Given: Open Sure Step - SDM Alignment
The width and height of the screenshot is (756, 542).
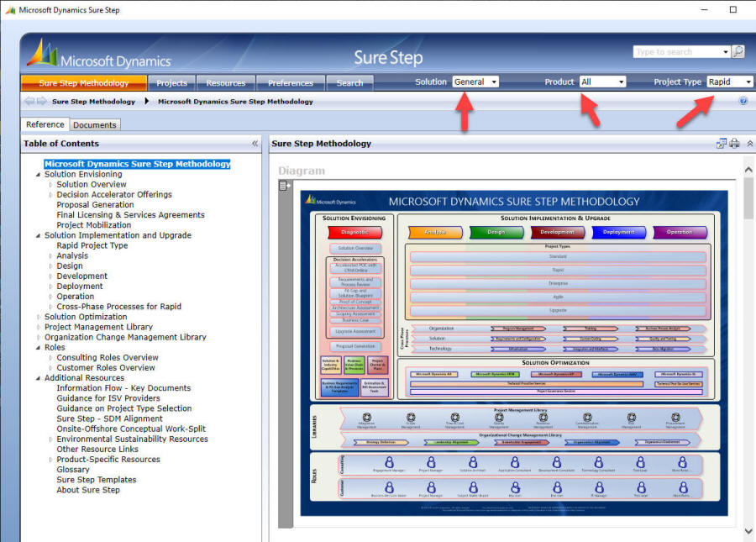Looking at the screenshot, I should click(x=109, y=418).
